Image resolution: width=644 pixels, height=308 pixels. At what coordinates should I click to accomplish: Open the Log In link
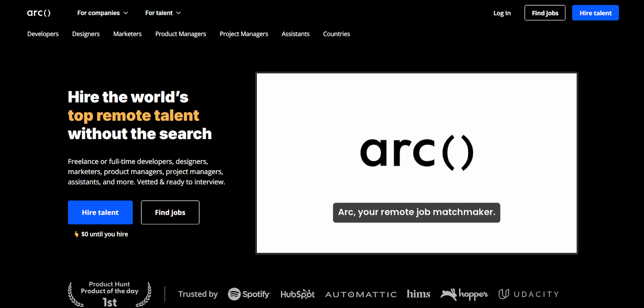click(502, 13)
